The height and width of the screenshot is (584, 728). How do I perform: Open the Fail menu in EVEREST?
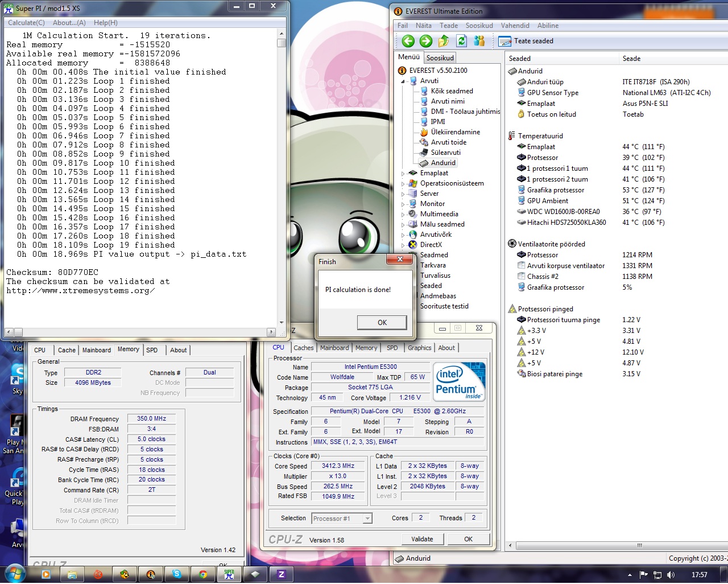[403, 26]
